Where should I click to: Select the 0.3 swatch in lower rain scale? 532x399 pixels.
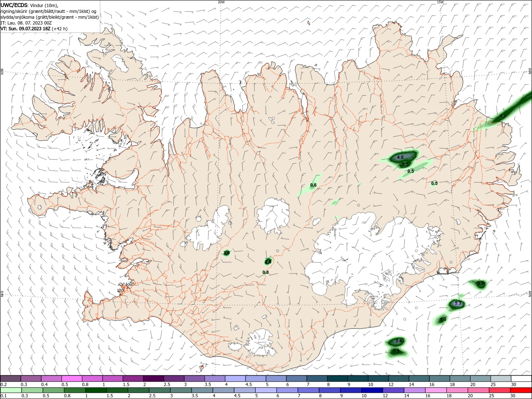(x=32, y=390)
